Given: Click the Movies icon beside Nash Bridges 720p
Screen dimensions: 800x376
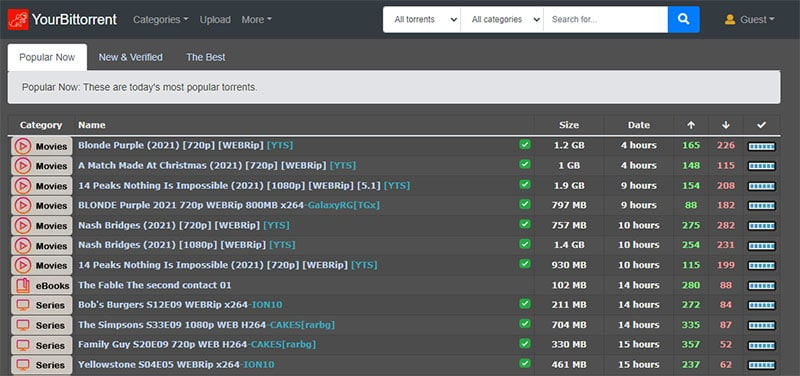Looking at the screenshot, I should 22,225.
